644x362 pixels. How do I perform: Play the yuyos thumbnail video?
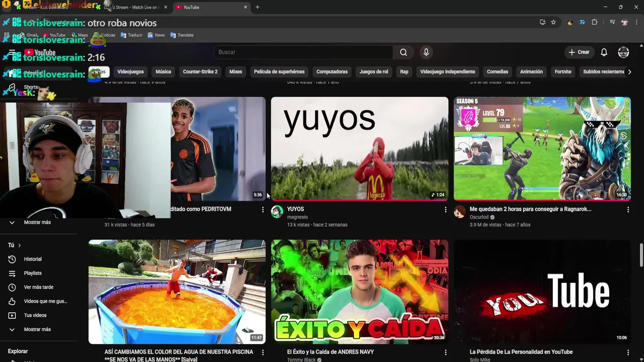point(360,149)
